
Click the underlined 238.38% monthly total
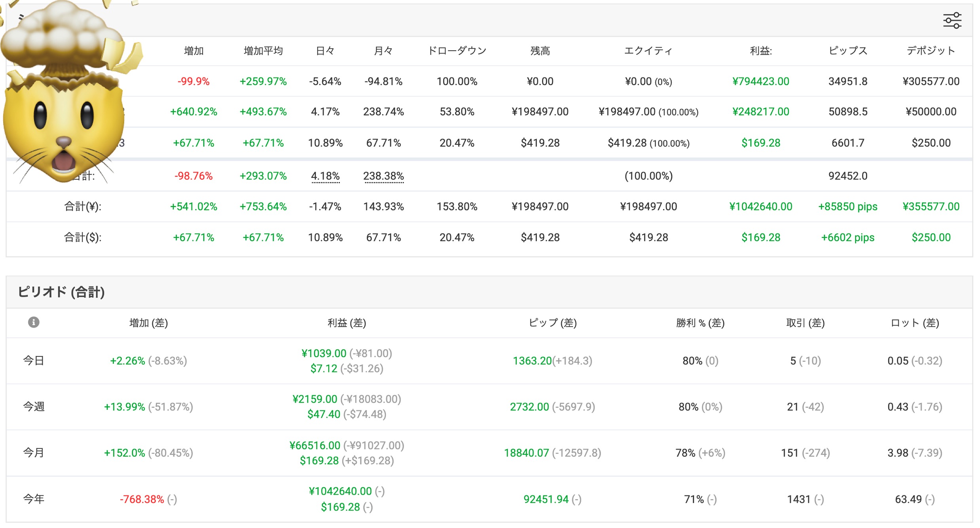383,176
